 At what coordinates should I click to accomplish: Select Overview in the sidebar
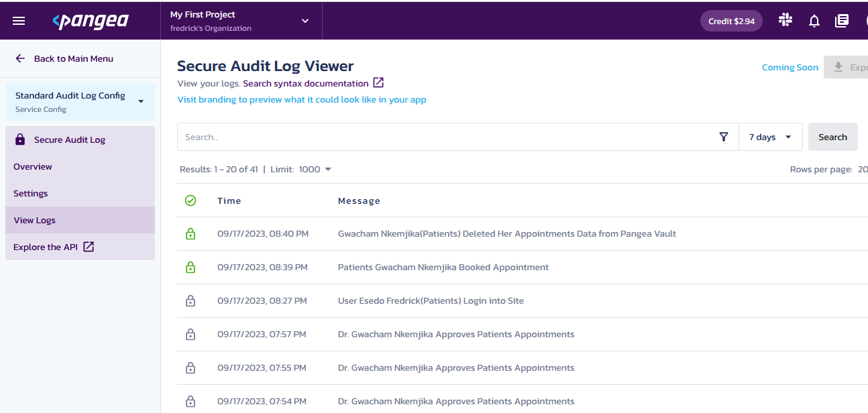(80, 166)
